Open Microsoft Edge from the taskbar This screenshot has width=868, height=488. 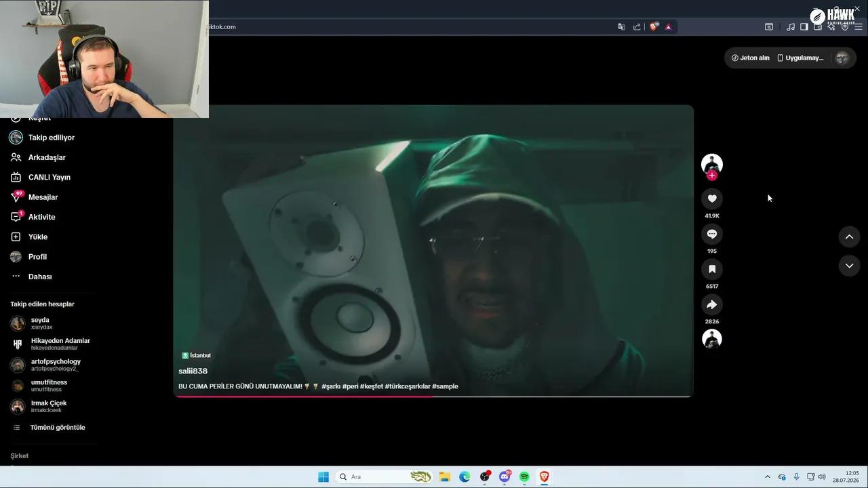pyautogui.click(x=465, y=477)
